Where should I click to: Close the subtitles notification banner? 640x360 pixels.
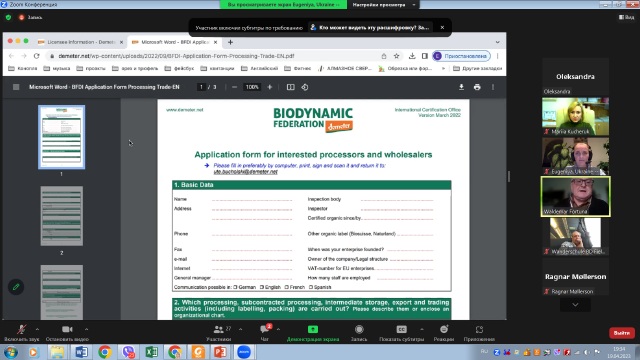(442, 27)
